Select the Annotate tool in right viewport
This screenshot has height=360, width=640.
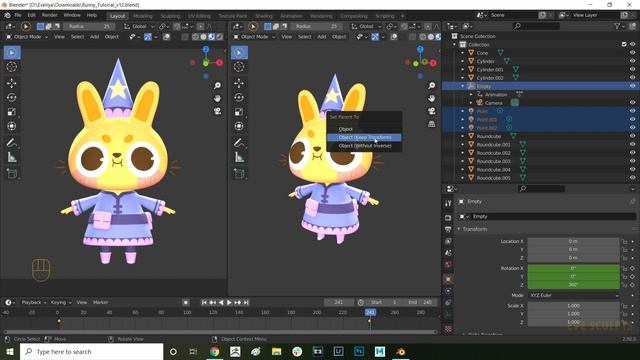(x=239, y=142)
